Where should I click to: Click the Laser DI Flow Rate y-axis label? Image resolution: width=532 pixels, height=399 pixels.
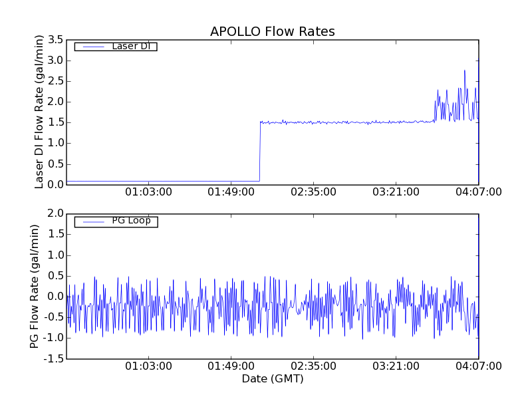click(39, 112)
